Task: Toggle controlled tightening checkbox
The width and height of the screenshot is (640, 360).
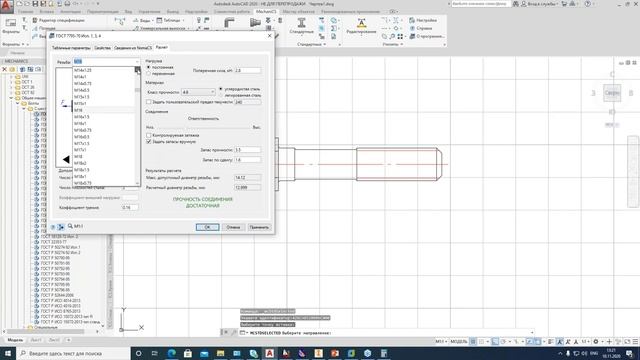Action: [149, 135]
